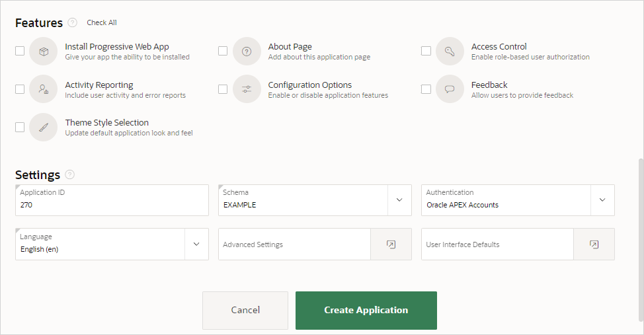Click 'Enable or disable application features' text

[328, 95]
